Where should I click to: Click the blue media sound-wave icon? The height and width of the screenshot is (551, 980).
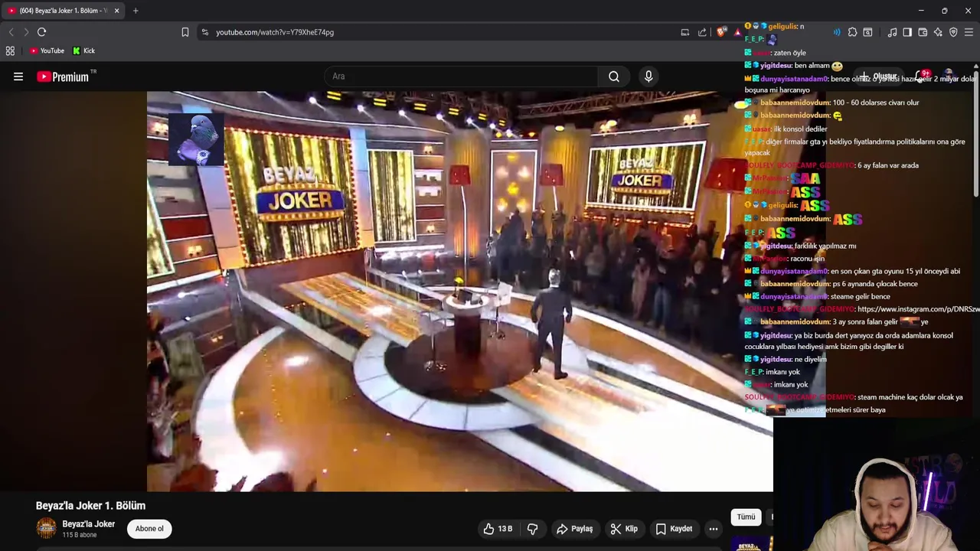[x=837, y=32]
